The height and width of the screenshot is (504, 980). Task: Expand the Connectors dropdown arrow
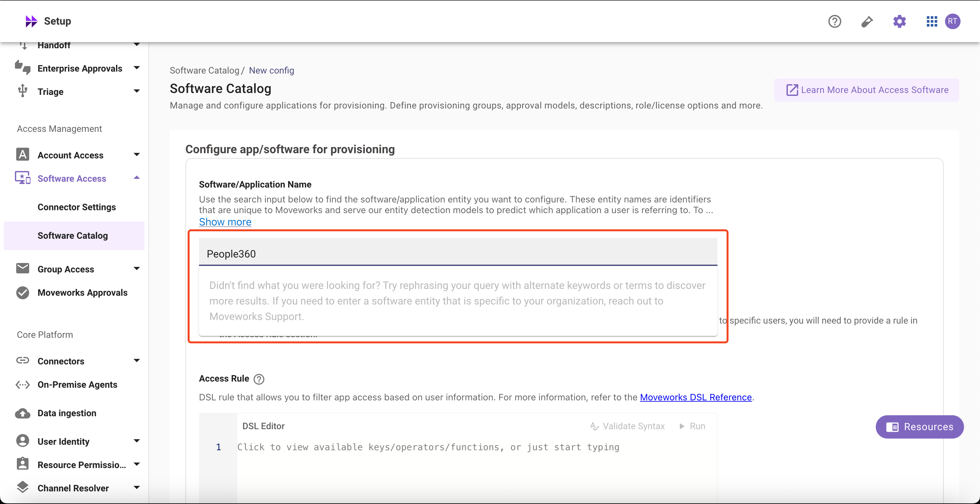[136, 361]
